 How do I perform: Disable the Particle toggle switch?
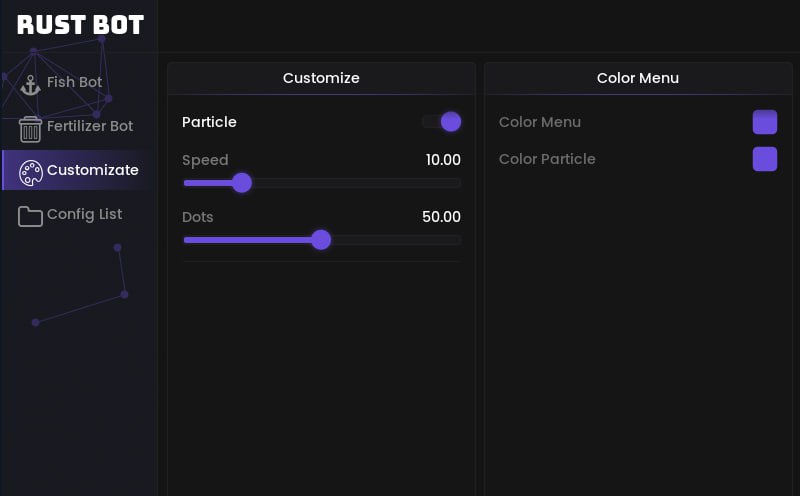click(x=442, y=122)
